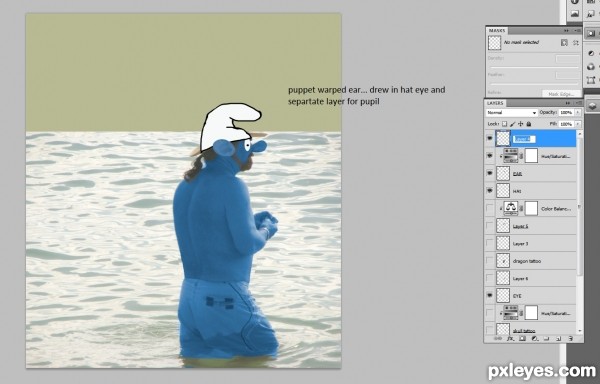600x384 pixels.
Task: Open the Histogram panel icon
Action: pos(575,13)
